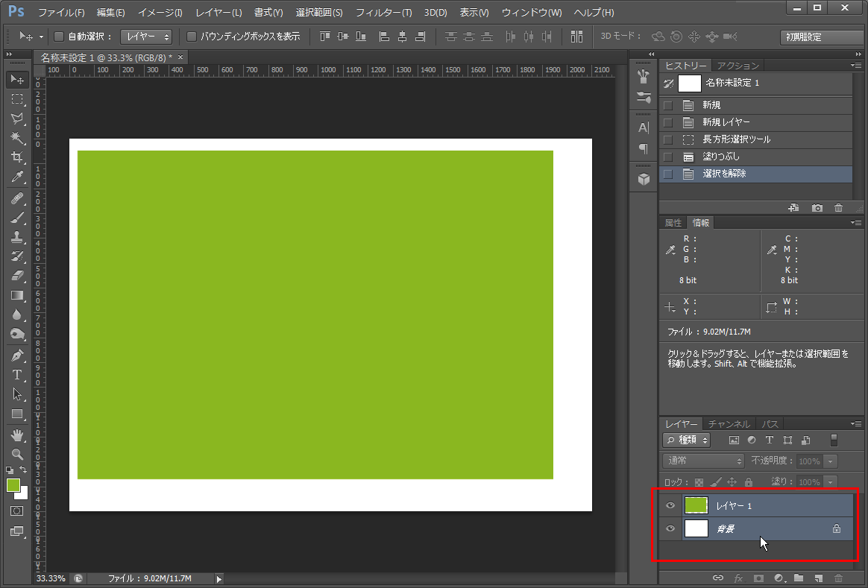Viewport: 868px width, 588px height.
Task: Click the delete layer trash icon
Action: pyautogui.click(x=838, y=578)
